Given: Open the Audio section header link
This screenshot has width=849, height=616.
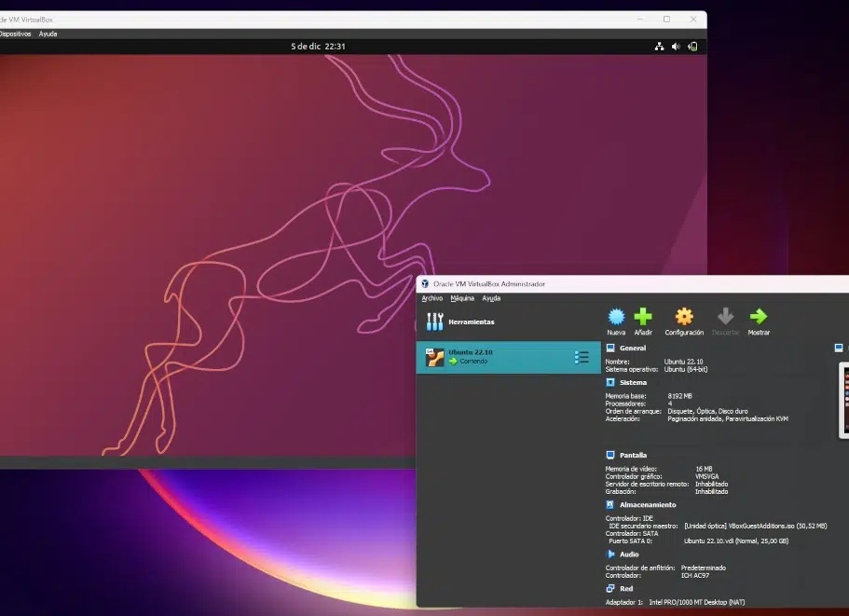Looking at the screenshot, I should [x=629, y=554].
